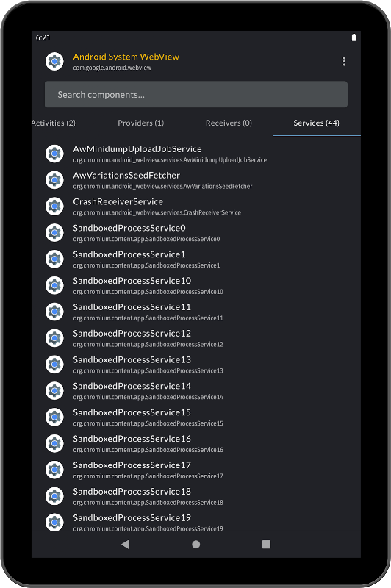Tap the AwMinidumpUploadJobService gear icon
391x588 pixels.
click(x=54, y=154)
